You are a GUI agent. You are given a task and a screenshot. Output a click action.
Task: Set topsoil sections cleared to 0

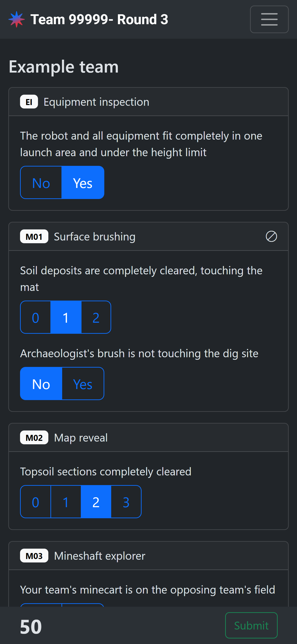coord(35,502)
